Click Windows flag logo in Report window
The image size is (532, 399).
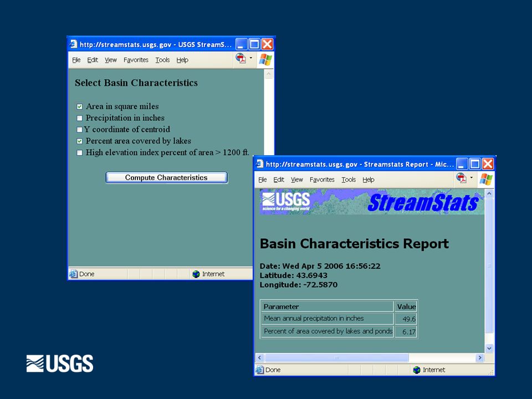(486, 179)
